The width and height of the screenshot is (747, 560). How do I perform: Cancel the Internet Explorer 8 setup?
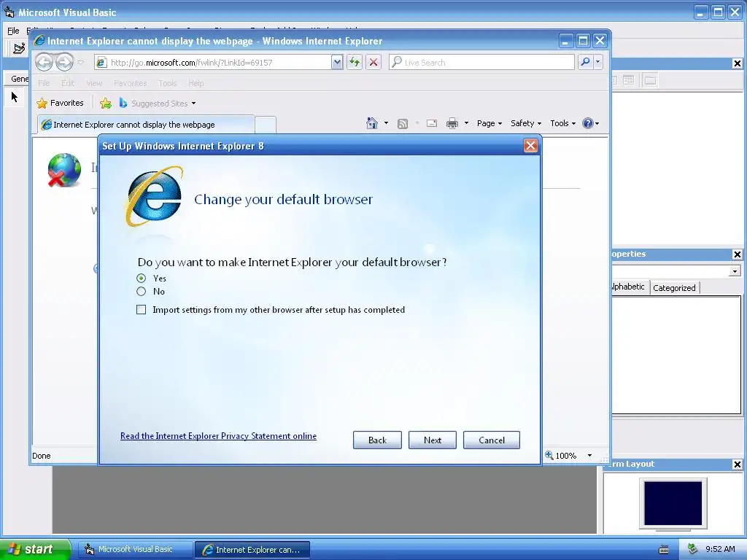tap(492, 440)
